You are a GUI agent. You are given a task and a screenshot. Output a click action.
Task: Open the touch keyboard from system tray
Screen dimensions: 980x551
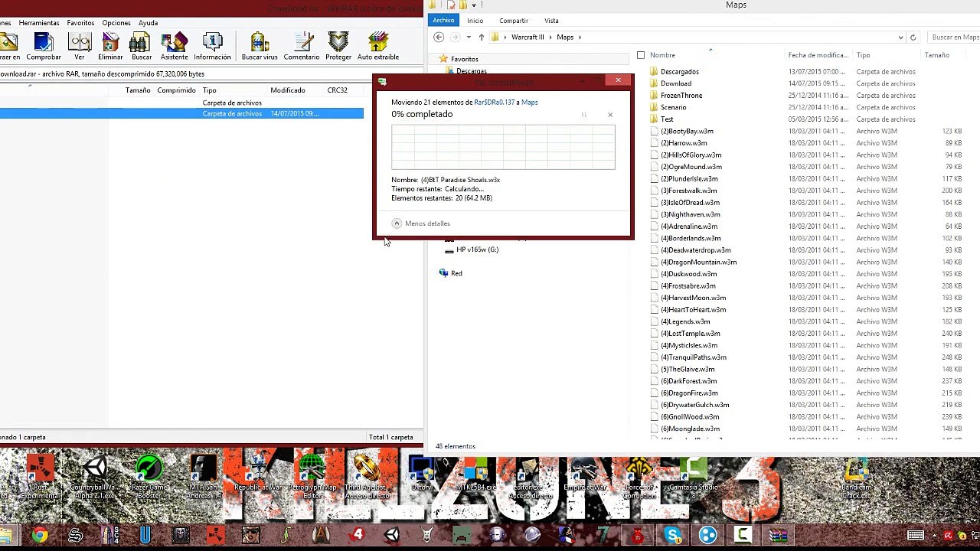(915, 536)
